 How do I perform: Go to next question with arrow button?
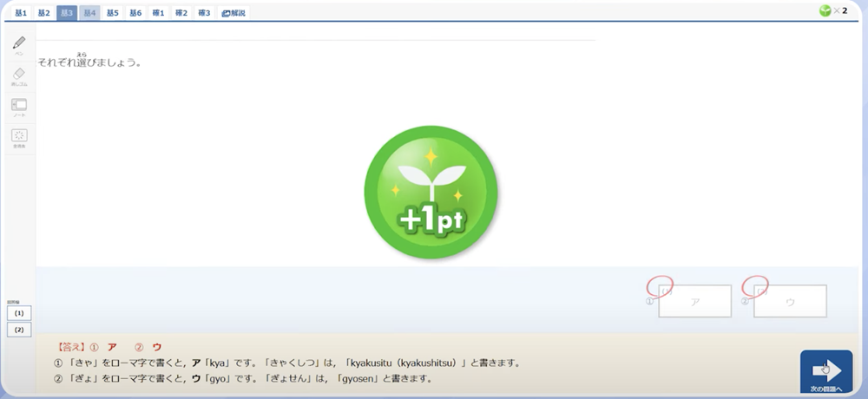tap(825, 371)
